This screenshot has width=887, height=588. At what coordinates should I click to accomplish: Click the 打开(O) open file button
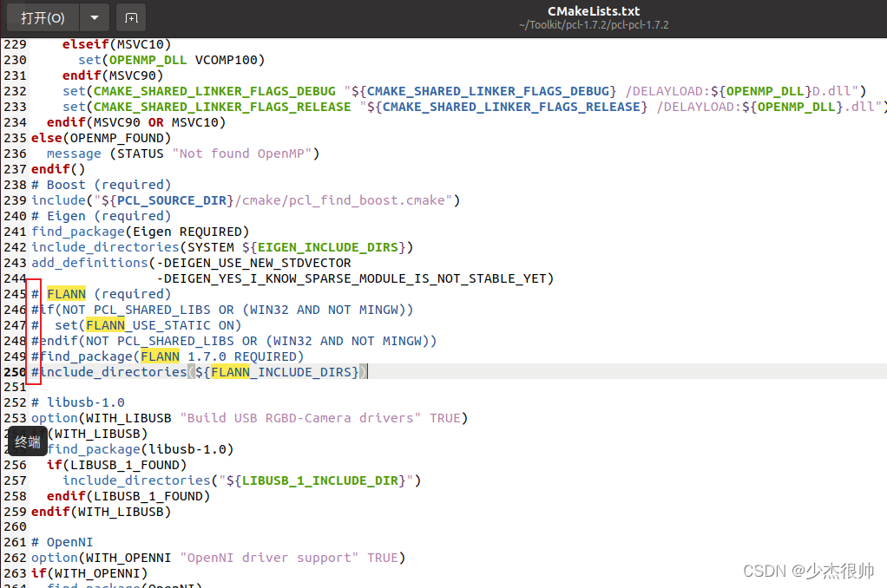pyautogui.click(x=43, y=18)
